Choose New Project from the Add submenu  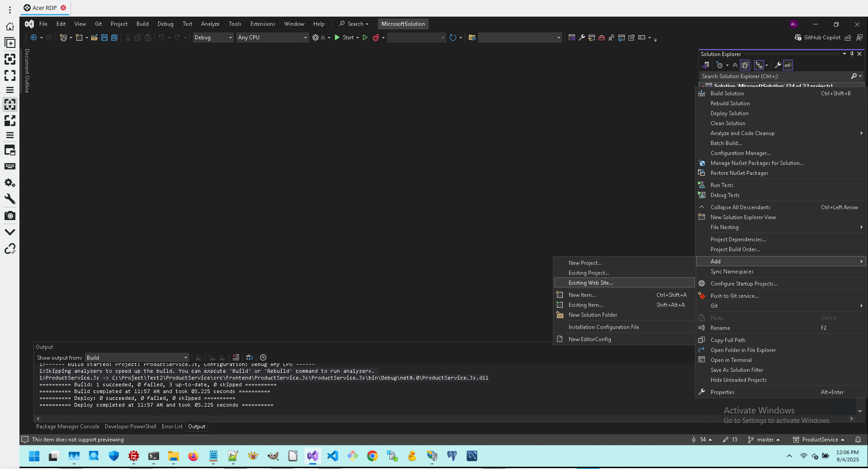[624, 263]
